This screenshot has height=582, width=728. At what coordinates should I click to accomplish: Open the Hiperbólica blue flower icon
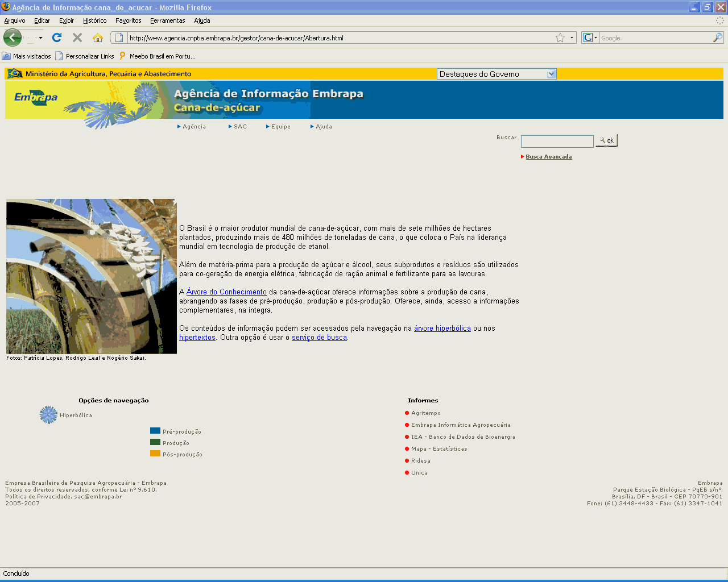(48, 415)
